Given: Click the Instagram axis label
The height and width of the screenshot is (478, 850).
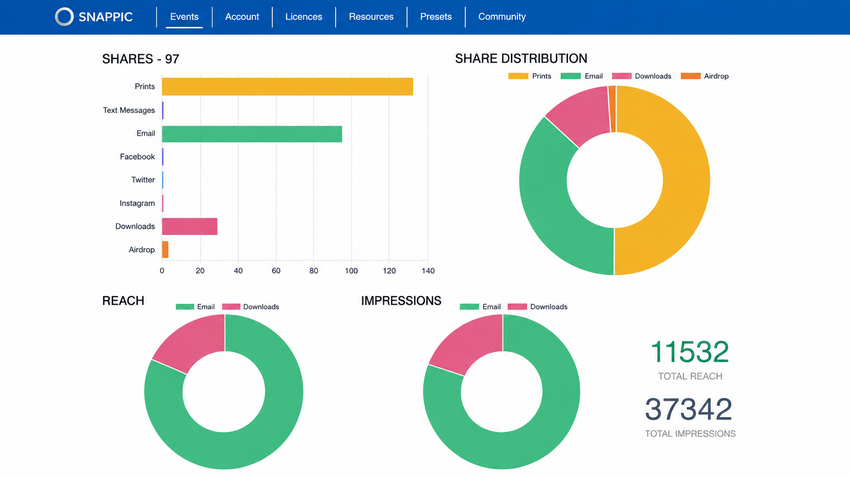Looking at the screenshot, I should tap(137, 203).
